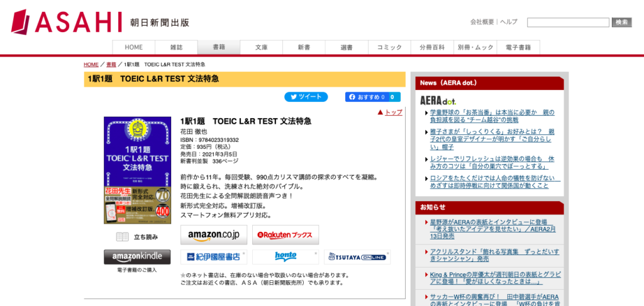Click the ヘルプ link

click(x=508, y=22)
